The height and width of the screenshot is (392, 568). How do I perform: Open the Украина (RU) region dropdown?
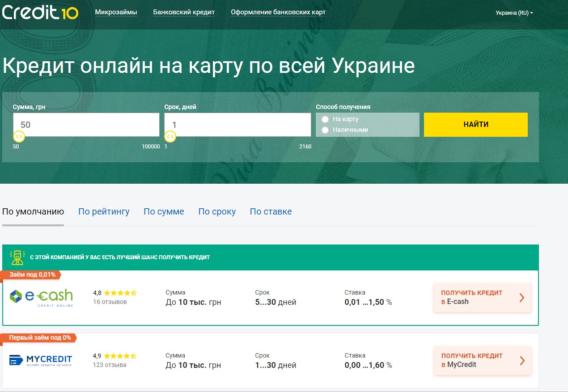514,13
